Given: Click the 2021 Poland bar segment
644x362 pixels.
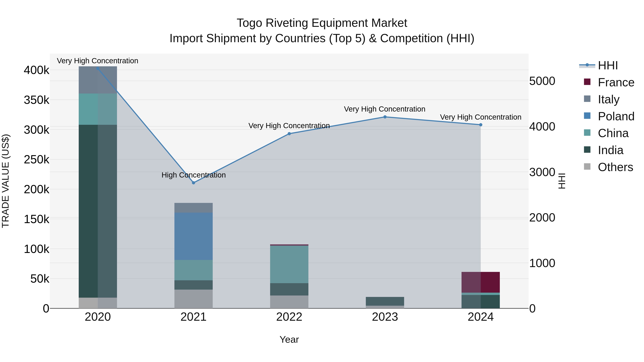Looking at the screenshot, I should (x=194, y=236).
